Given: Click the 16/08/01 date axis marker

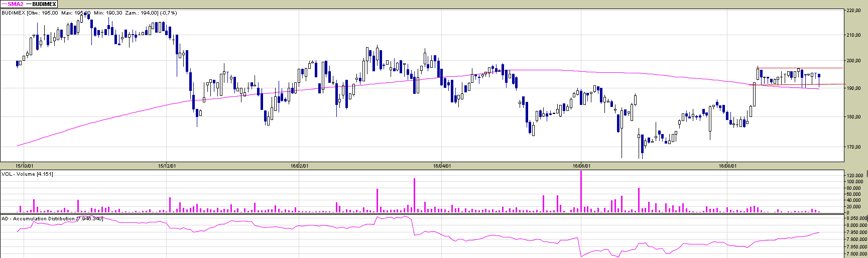Looking at the screenshot, I should point(727,165).
